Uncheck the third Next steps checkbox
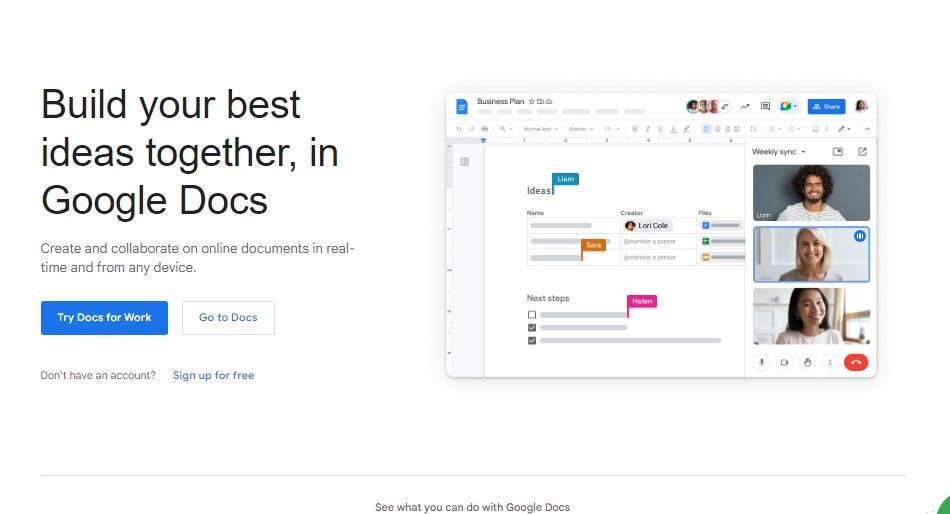 click(532, 341)
